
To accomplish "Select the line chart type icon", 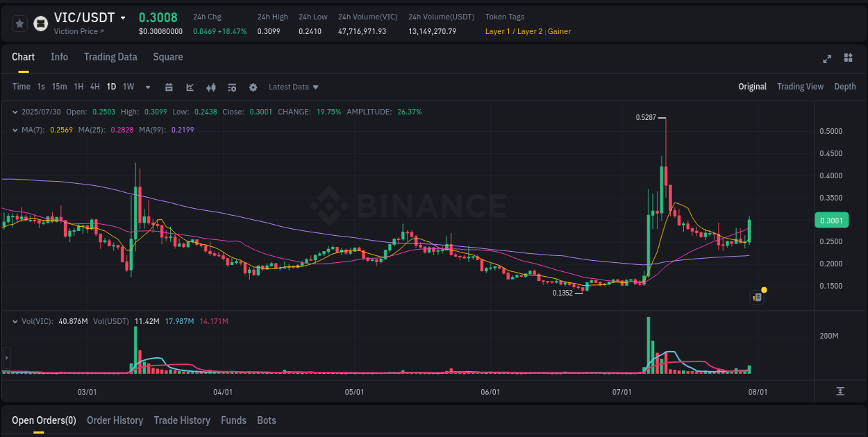I will pyautogui.click(x=190, y=87).
